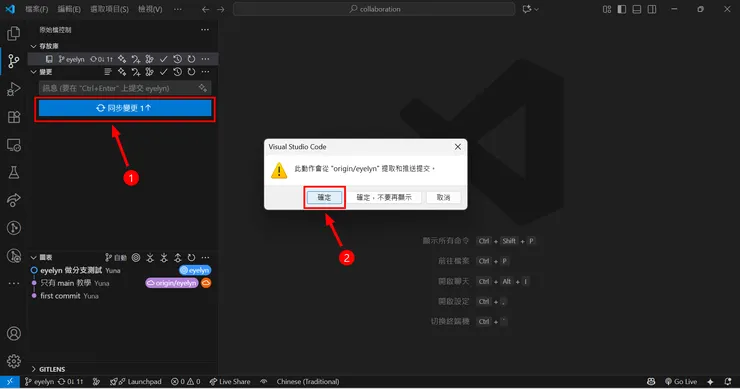This screenshot has width=740, height=389.
Task: Open the 自動 branch selector in 圖表 header
Action: tap(116, 257)
